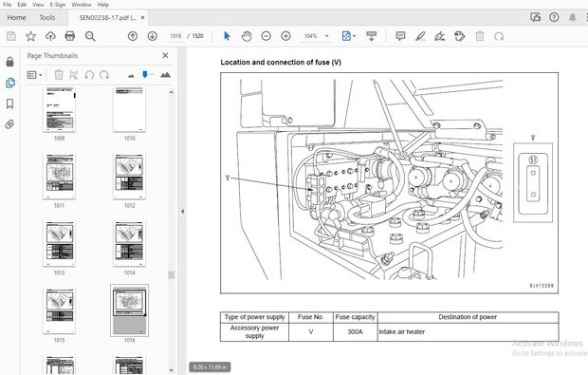
Task: Open the Attachments paperclip icon
Action: point(10,124)
